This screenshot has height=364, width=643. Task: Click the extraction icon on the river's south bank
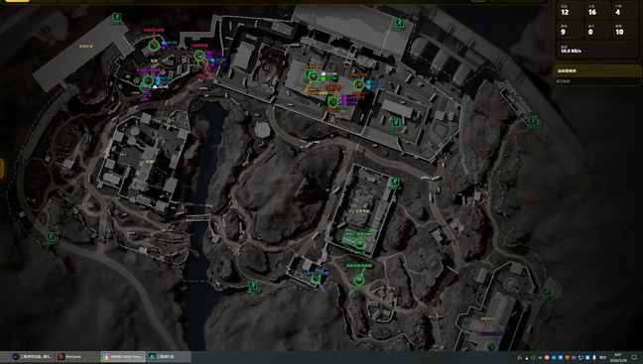pos(253,286)
